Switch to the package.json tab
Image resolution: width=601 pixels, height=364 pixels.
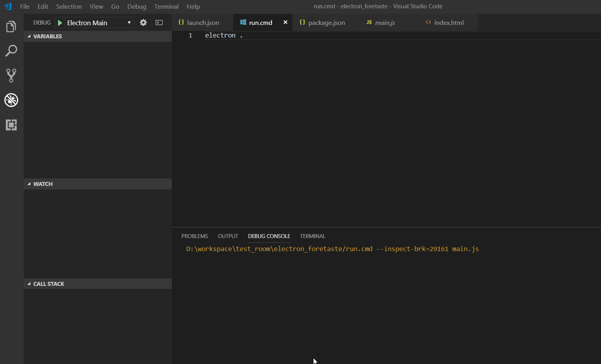pos(325,23)
